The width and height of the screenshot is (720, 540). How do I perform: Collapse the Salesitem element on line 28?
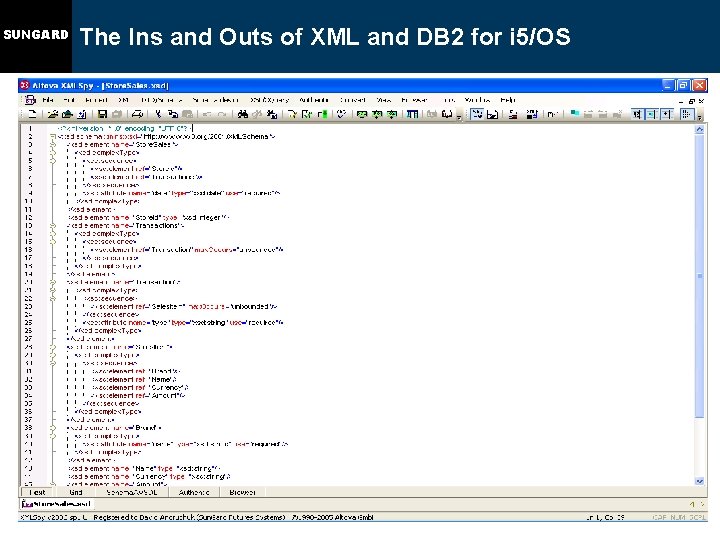[53, 347]
